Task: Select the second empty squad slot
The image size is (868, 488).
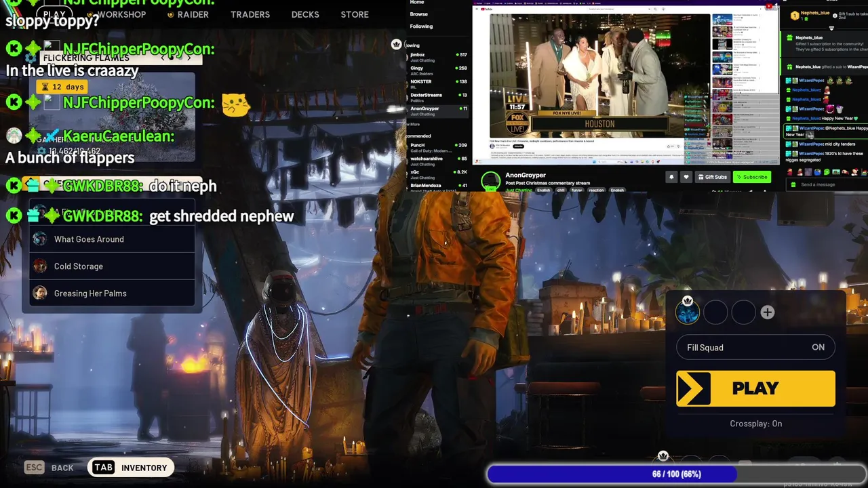Action: coord(715,312)
